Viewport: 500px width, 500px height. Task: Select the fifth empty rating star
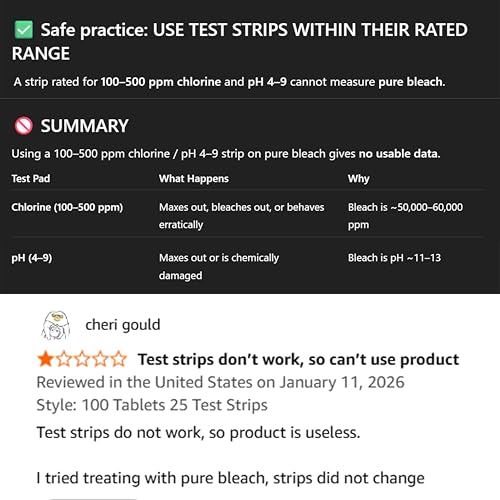point(119,359)
